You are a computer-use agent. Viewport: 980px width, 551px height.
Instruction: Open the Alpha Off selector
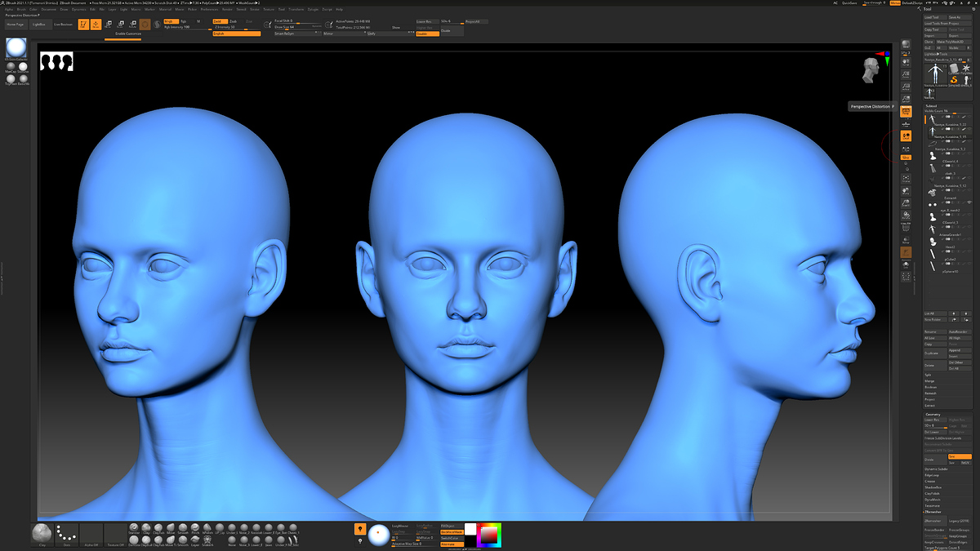pos(91,535)
